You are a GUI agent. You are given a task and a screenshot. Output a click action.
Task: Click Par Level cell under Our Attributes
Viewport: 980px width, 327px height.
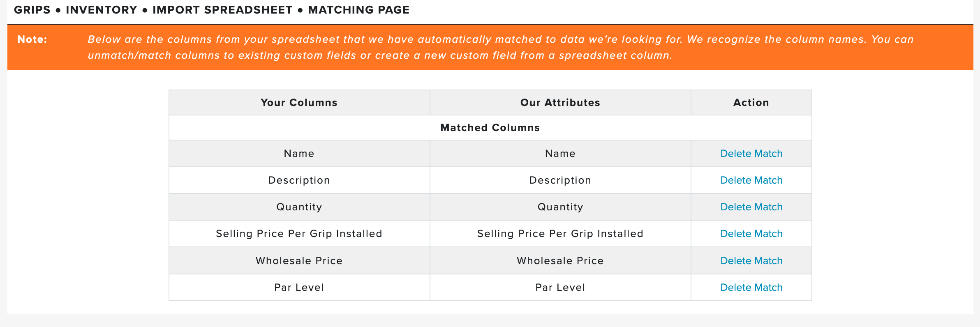560,288
